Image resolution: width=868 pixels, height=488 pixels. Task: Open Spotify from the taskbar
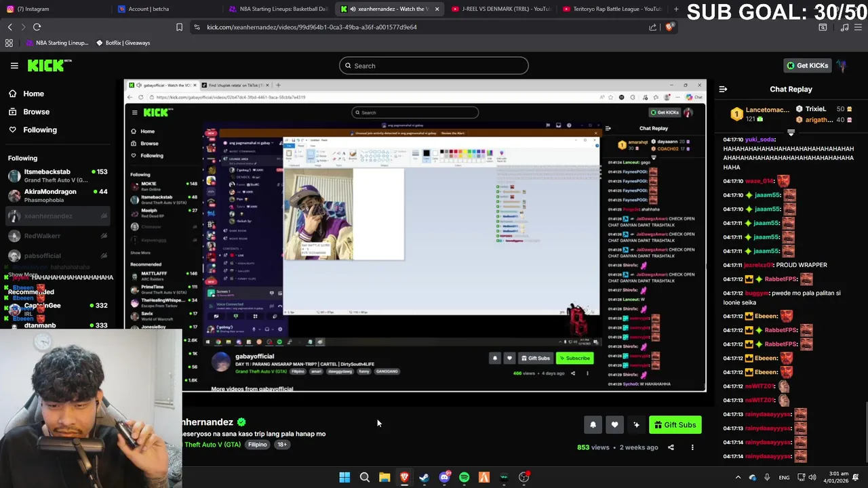point(464,477)
